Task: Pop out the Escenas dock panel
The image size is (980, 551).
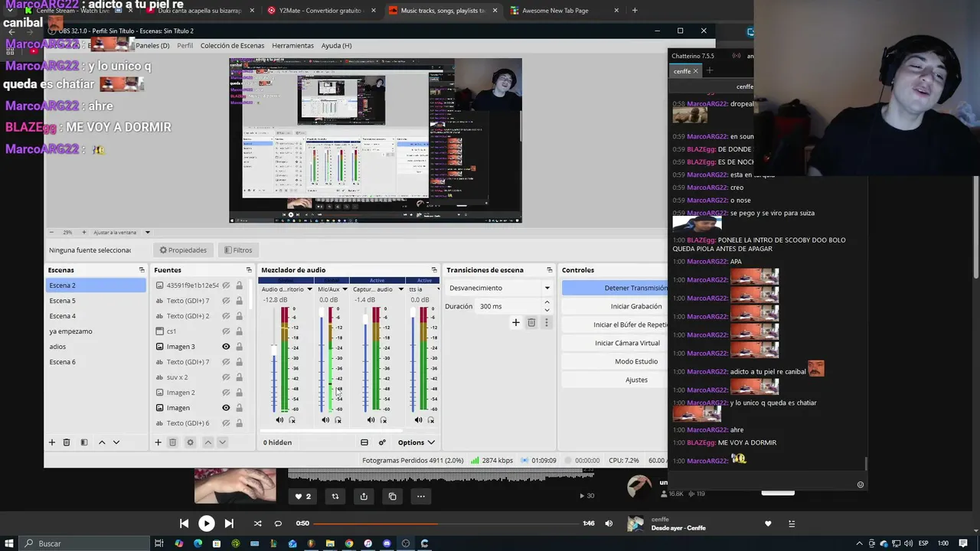Action: 142,270
